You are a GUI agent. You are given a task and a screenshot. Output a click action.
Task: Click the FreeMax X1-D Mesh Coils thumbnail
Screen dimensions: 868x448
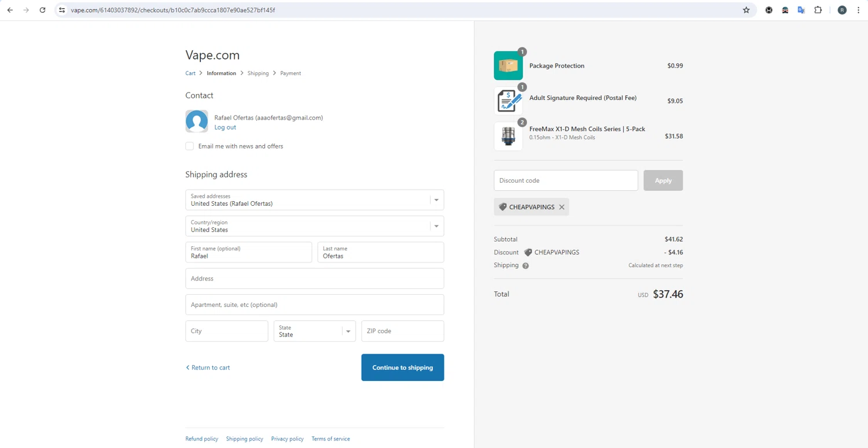click(x=508, y=136)
